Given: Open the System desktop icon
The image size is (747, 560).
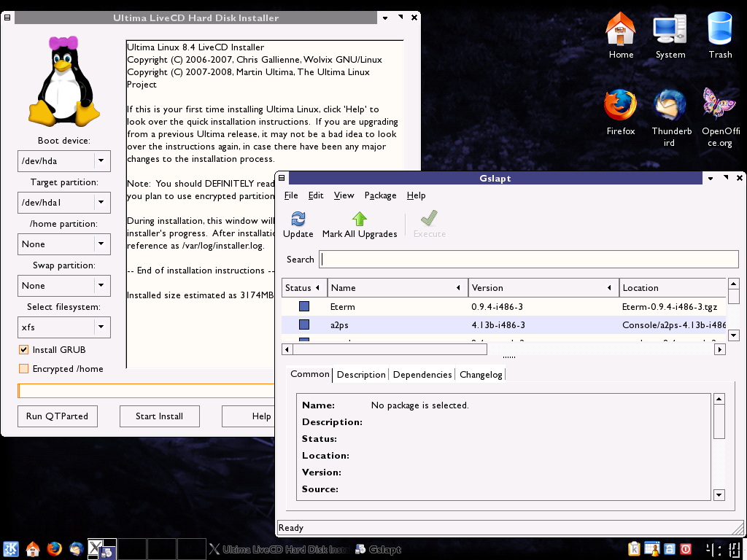Looking at the screenshot, I should (x=670, y=30).
